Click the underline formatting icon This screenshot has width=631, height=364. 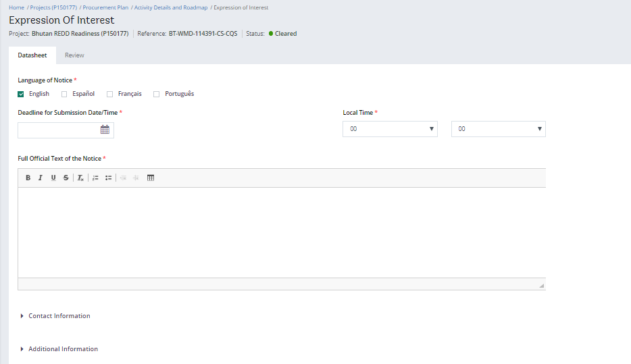tap(53, 178)
